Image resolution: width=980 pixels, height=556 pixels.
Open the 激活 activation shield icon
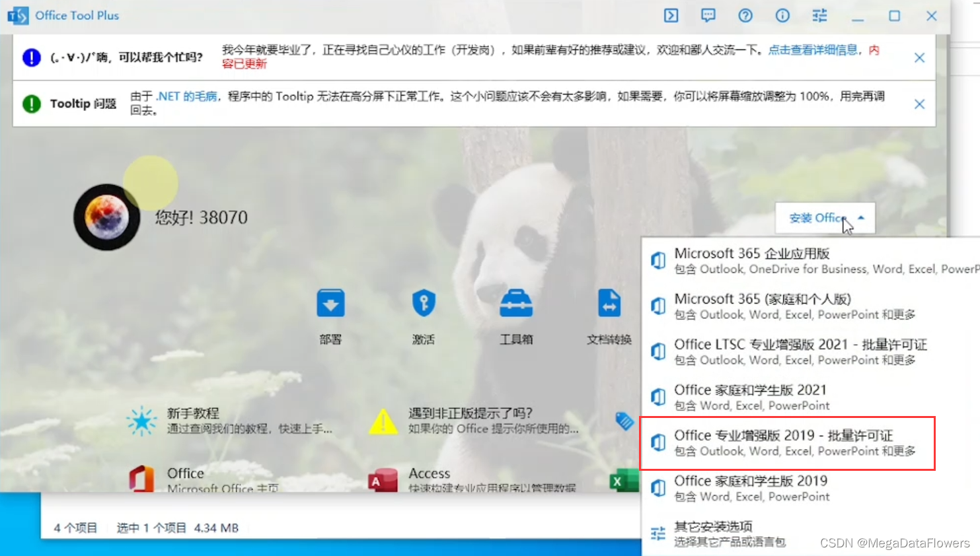point(424,303)
